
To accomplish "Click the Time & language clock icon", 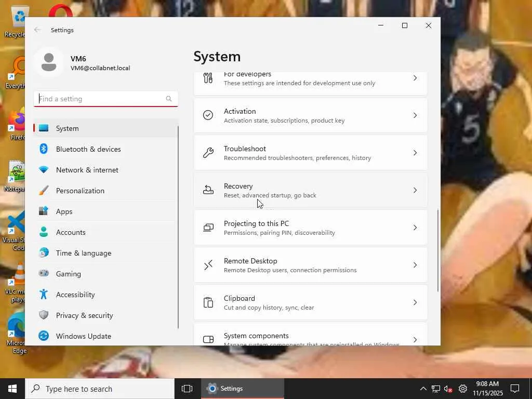I will click(44, 253).
